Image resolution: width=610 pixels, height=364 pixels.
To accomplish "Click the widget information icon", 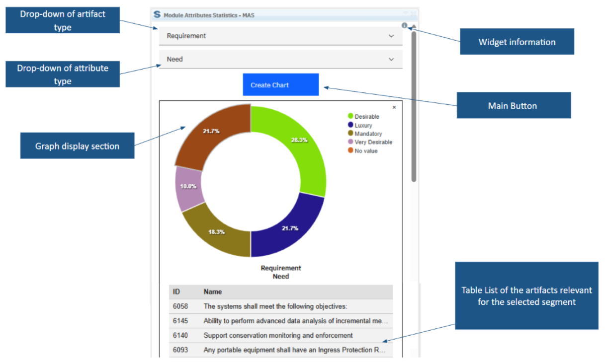I will coord(404,25).
